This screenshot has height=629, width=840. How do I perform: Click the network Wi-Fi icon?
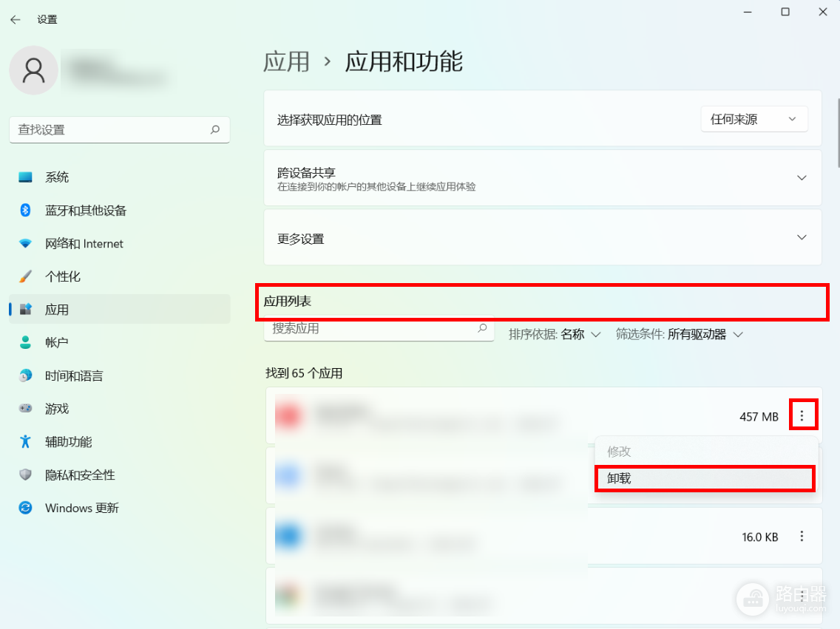(x=25, y=244)
